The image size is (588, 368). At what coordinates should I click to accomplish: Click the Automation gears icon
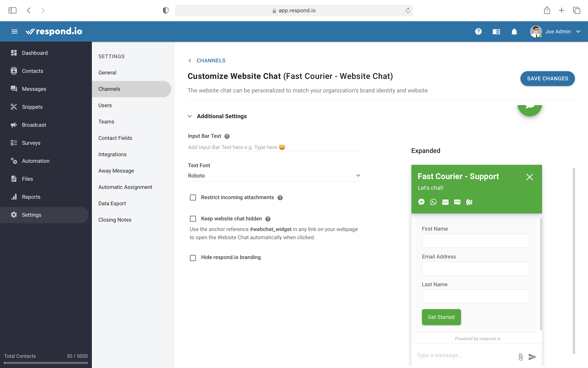tap(14, 161)
